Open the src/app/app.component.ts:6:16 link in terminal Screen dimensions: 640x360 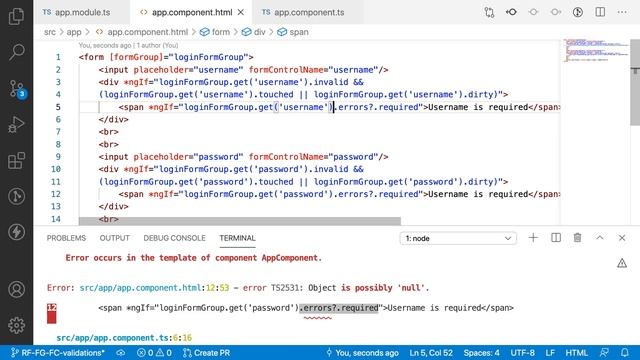coord(124,338)
